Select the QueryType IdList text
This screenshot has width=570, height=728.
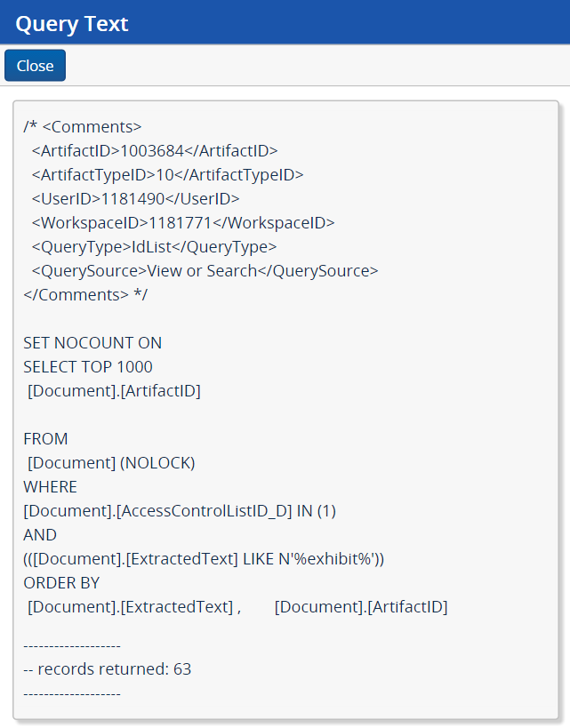pos(151,246)
